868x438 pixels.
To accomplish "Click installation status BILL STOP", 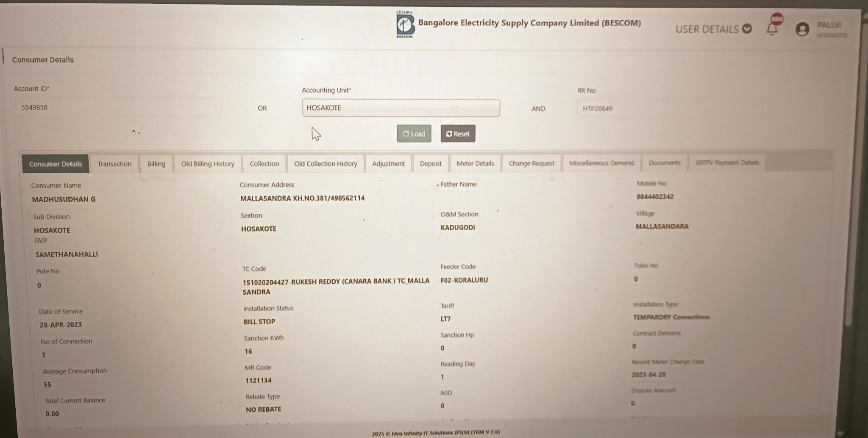I will (259, 322).
